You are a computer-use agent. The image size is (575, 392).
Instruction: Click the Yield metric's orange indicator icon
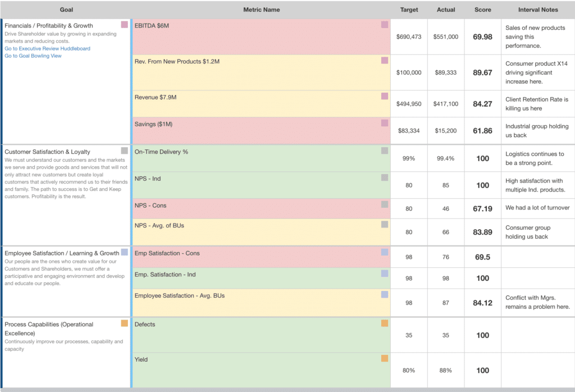(x=385, y=359)
